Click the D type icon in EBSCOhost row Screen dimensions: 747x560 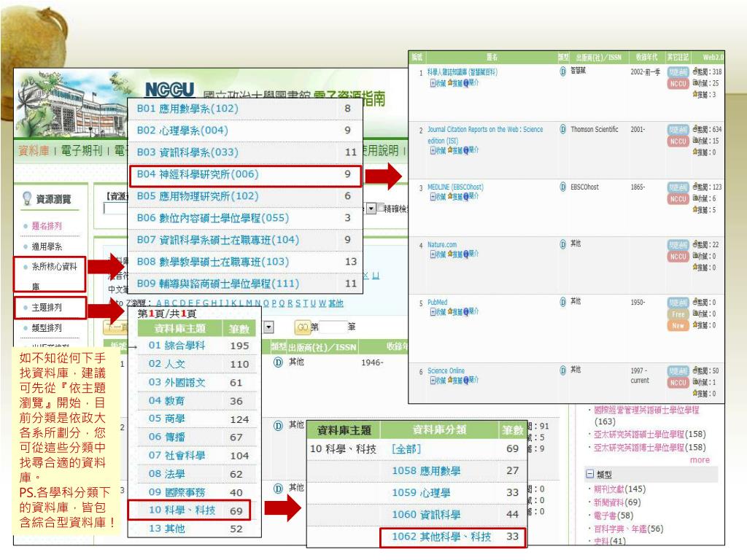click(562, 187)
